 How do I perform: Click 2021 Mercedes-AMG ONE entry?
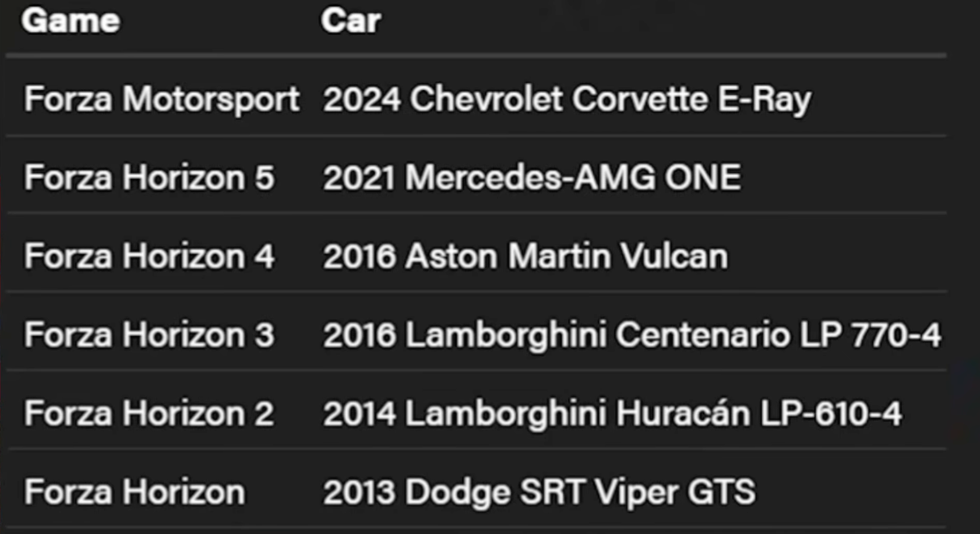pyautogui.click(x=532, y=178)
